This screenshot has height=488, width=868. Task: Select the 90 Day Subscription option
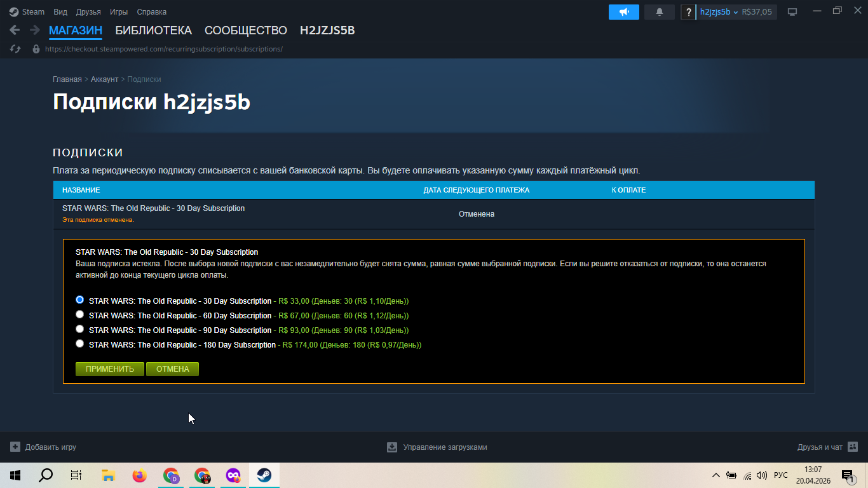(x=79, y=329)
